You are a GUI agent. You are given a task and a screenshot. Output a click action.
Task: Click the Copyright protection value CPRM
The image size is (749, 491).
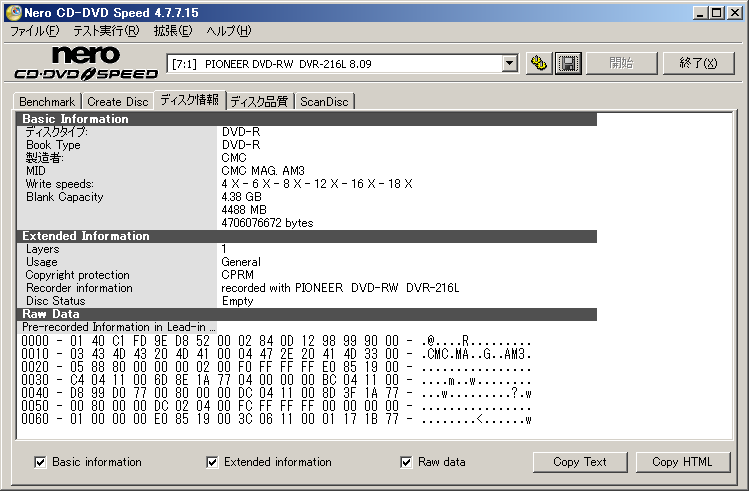[x=237, y=275]
